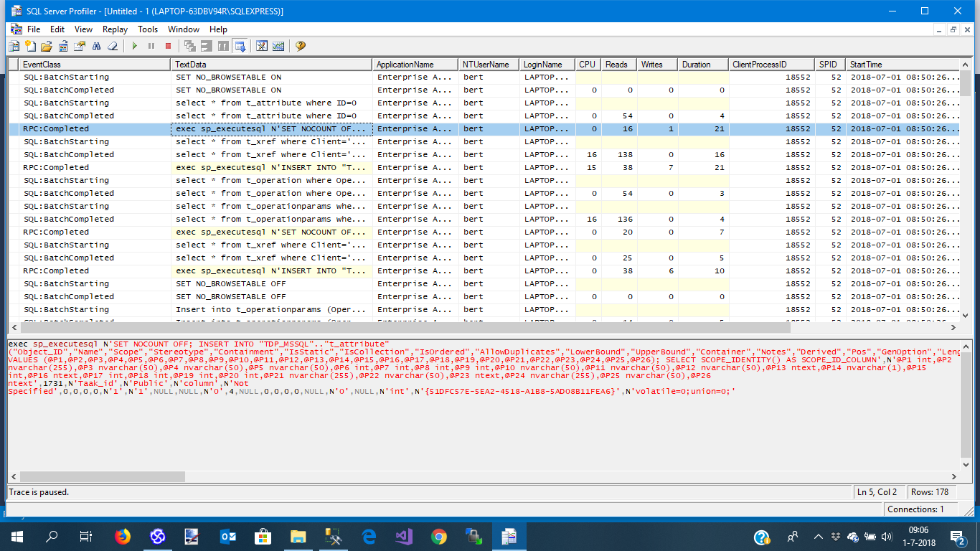Start the trace with the green play button
This screenshot has height=551, width=980.
[134, 46]
